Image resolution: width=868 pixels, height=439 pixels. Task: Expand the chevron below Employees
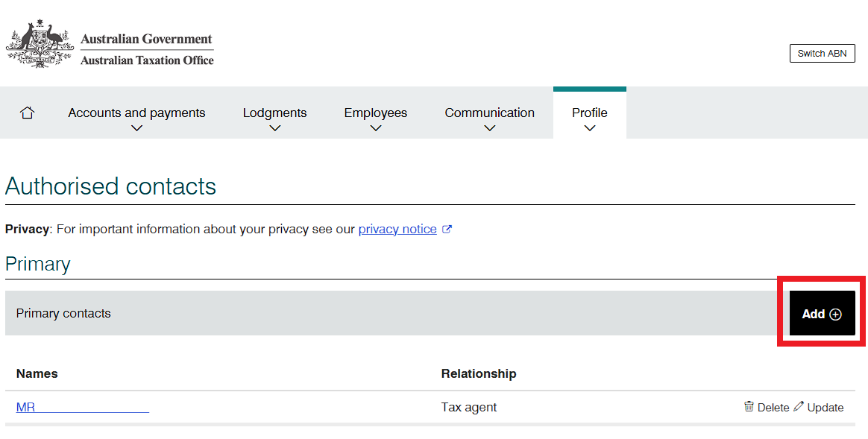375,128
